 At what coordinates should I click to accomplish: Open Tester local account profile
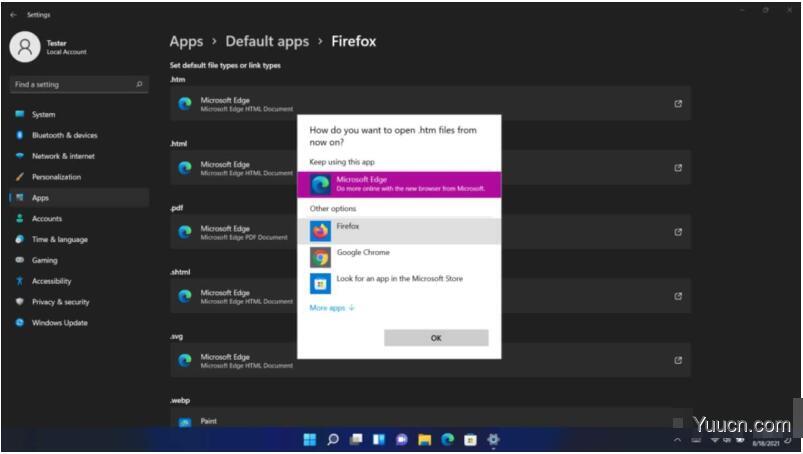click(49, 47)
